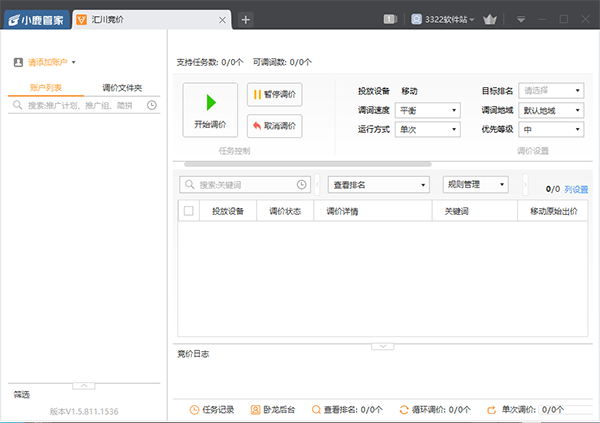Click the green 开始调价 start button
Image resolution: width=600 pixels, height=423 pixels.
210,109
